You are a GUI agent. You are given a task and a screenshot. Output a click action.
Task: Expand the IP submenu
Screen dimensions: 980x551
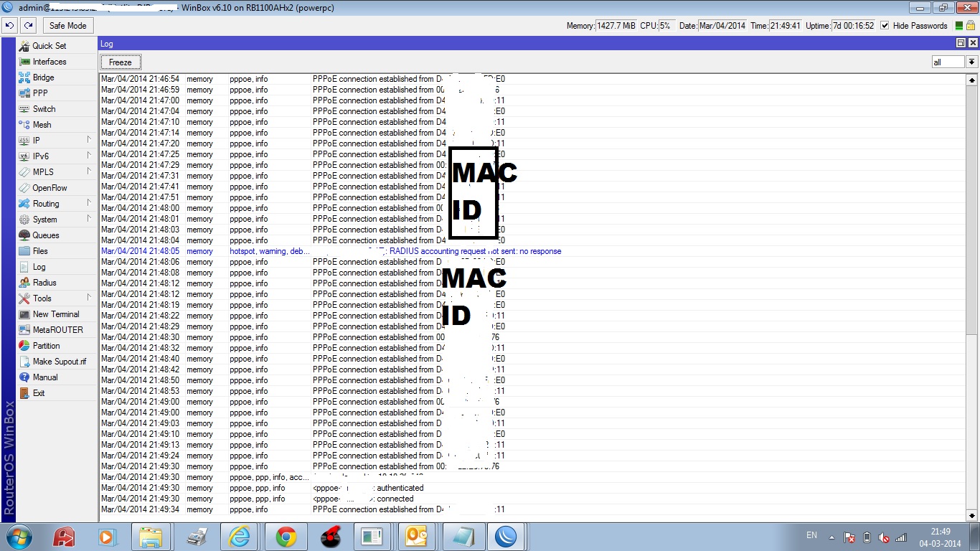36,140
